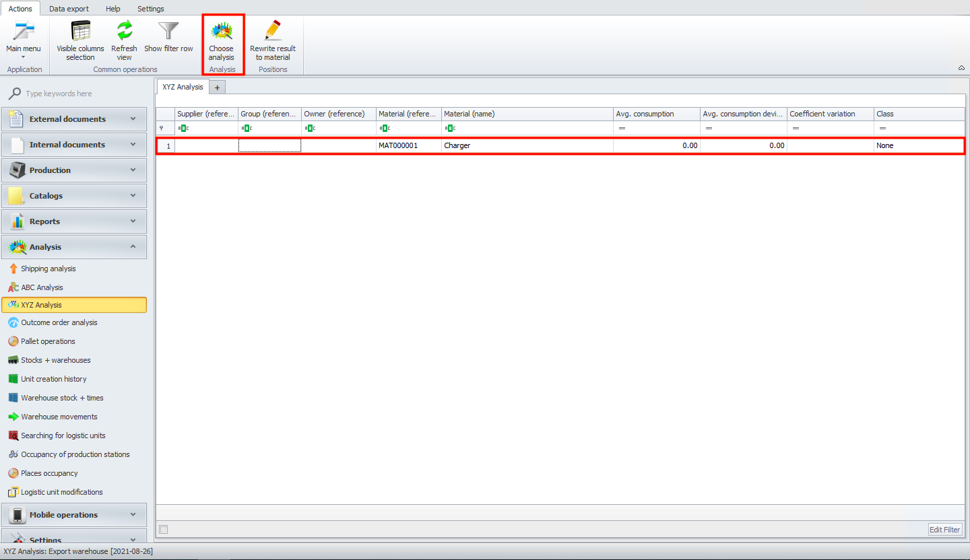Collapse the Analysis section
Viewport: 970px width, 560px height.
pyautogui.click(x=74, y=247)
